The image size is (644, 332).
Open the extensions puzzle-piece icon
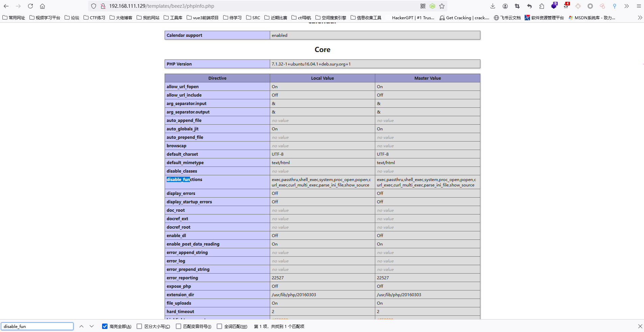point(542,6)
